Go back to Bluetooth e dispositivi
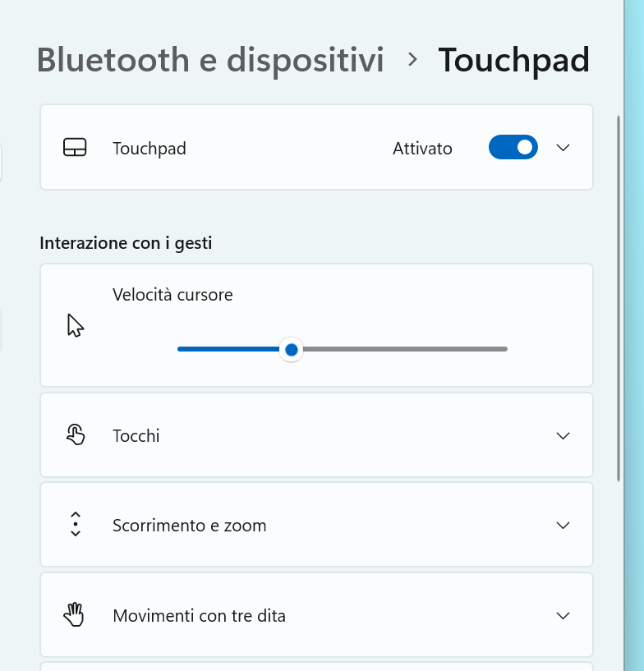Screen dimensions: 644x671 coord(210,60)
